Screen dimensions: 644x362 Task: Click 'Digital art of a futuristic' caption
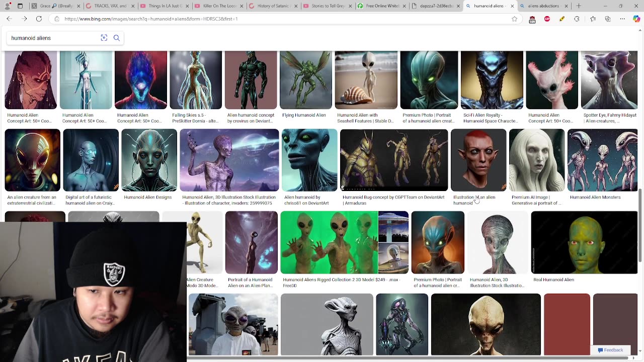pyautogui.click(x=91, y=200)
